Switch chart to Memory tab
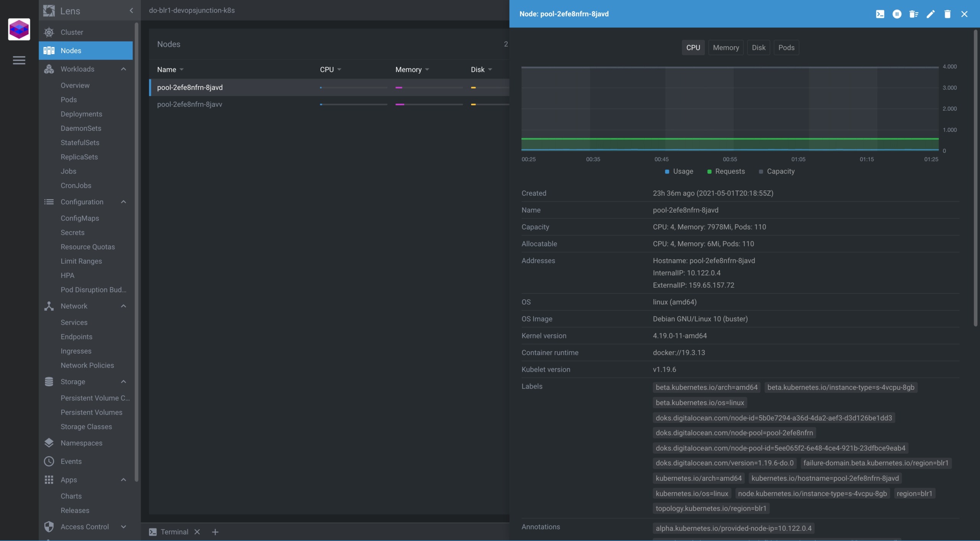The height and width of the screenshot is (541, 980). tap(726, 48)
